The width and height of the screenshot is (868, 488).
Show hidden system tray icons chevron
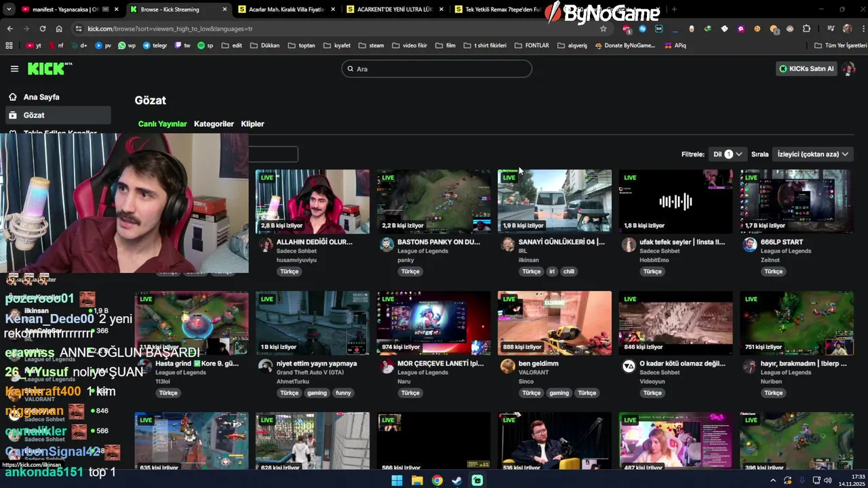click(773, 481)
